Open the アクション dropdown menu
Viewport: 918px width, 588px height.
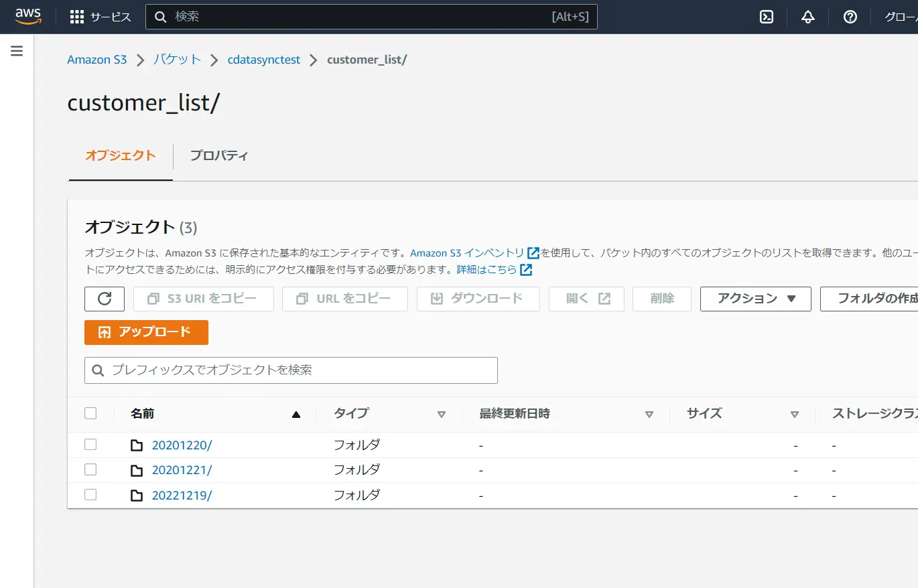[756, 299]
